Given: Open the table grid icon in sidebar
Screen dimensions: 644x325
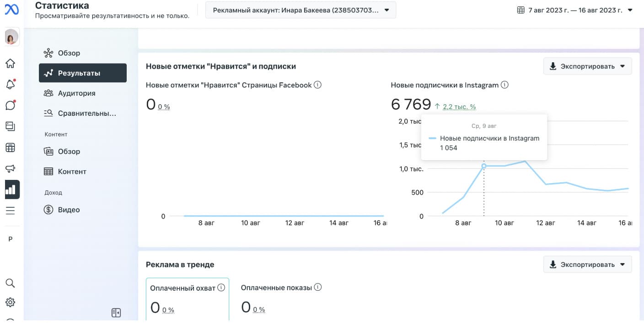Looking at the screenshot, I should [x=10, y=147].
